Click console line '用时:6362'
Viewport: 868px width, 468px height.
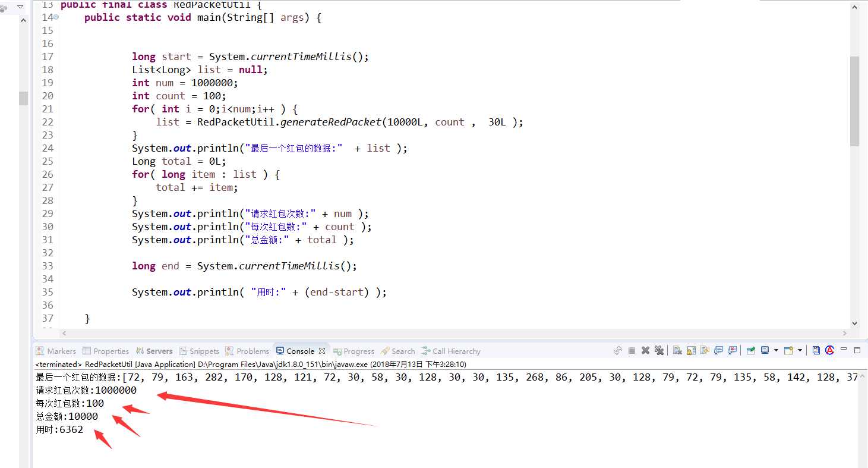[x=59, y=429]
